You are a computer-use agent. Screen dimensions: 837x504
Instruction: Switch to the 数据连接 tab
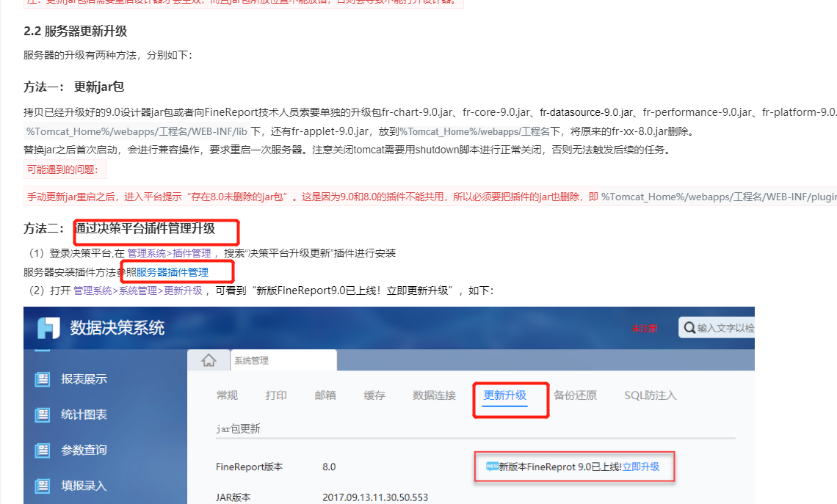pyautogui.click(x=434, y=395)
